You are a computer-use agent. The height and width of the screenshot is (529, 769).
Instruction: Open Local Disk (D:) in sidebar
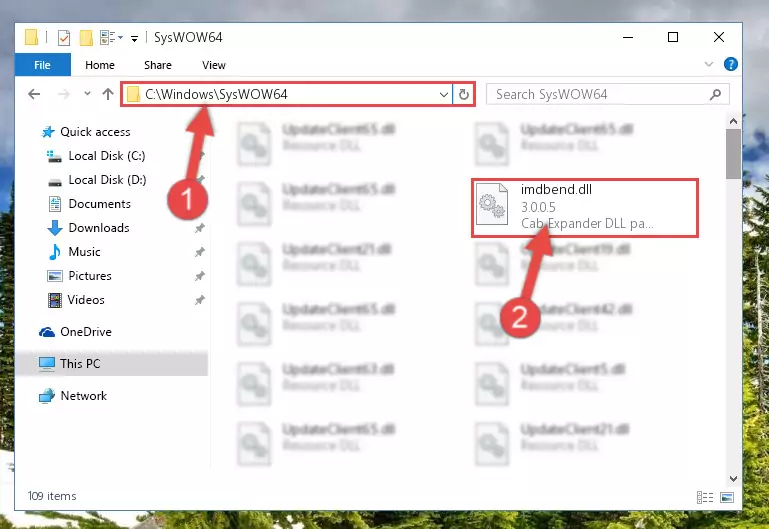click(x=107, y=179)
